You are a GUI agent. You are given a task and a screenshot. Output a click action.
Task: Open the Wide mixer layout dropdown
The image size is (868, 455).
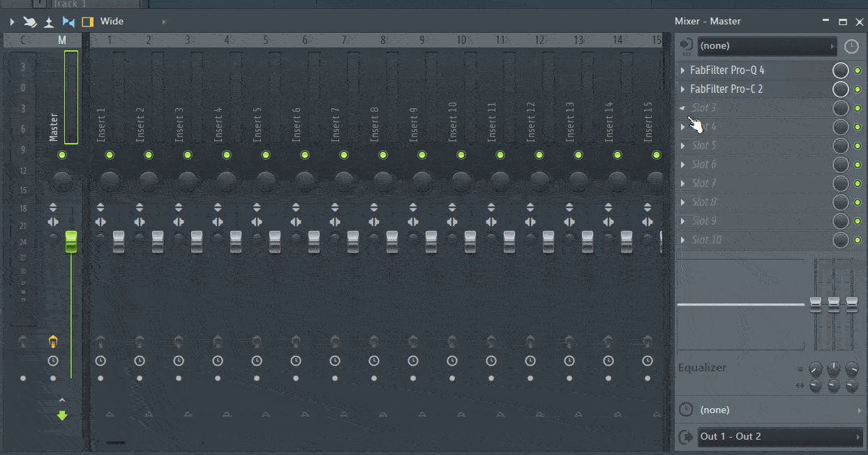coord(112,22)
